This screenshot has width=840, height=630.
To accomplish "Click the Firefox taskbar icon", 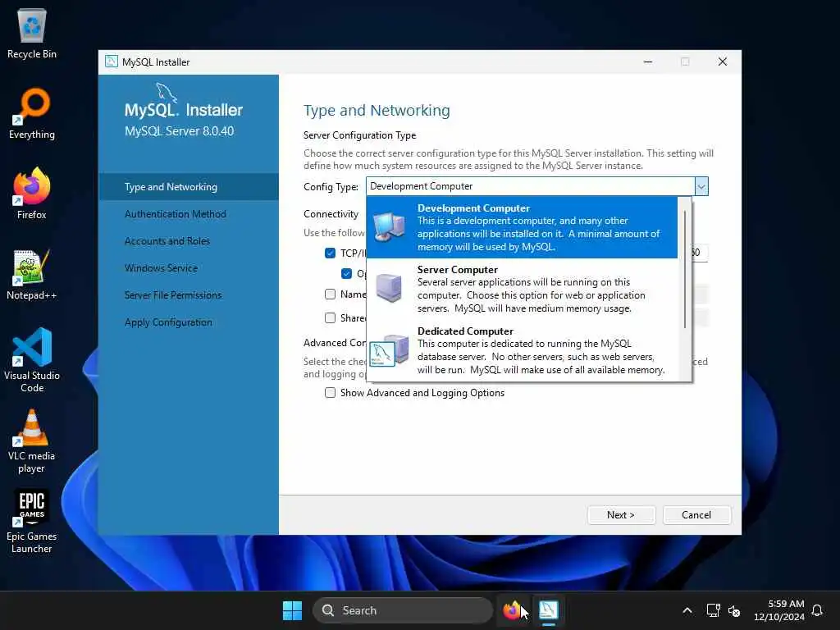I will (512, 610).
